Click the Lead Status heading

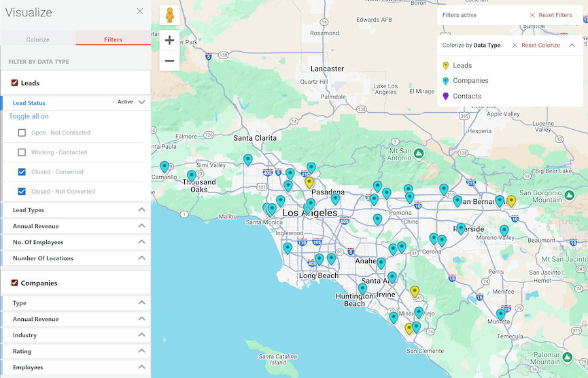(29, 103)
